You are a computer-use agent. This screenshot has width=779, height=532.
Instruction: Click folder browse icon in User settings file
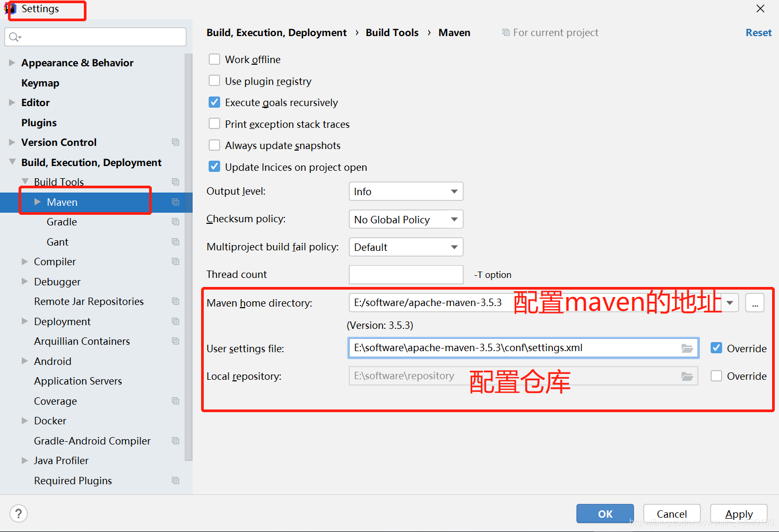pyautogui.click(x=687, y=348)
